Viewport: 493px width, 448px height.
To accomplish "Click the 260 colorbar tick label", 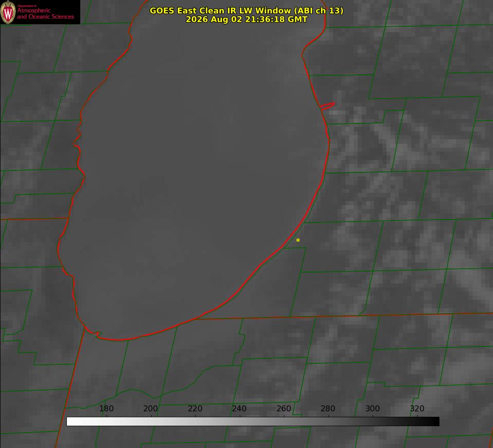I will [283, 408].
